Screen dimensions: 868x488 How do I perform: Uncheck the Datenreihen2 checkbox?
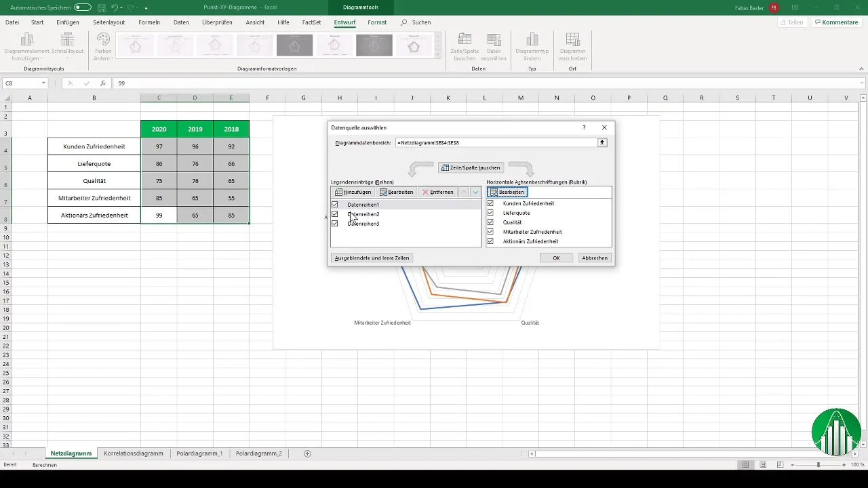335,214
